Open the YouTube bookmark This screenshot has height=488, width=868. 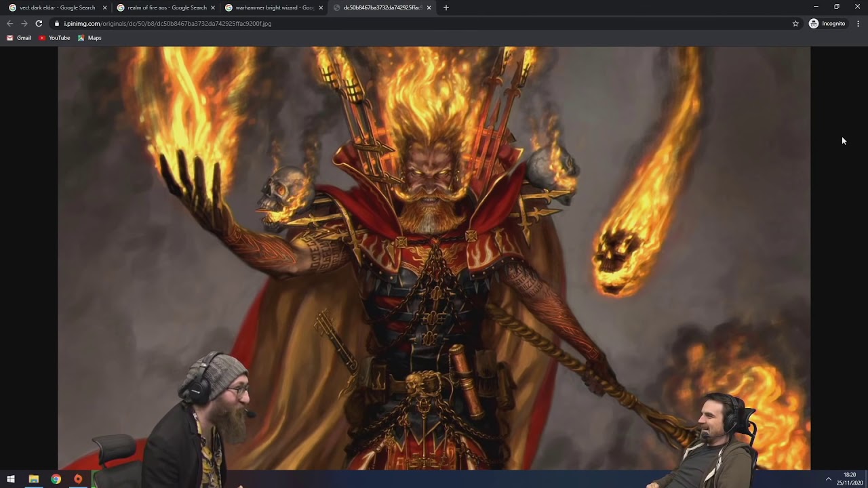(54, 38)
